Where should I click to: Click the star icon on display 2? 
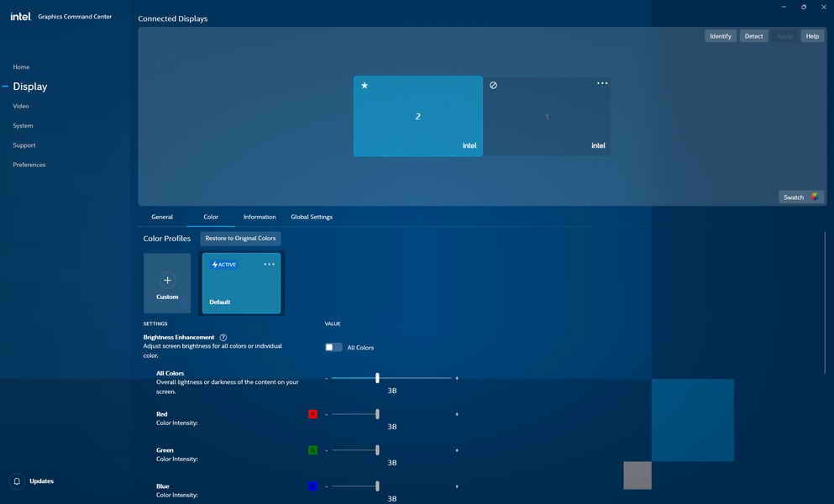click(x=365, y=85)
